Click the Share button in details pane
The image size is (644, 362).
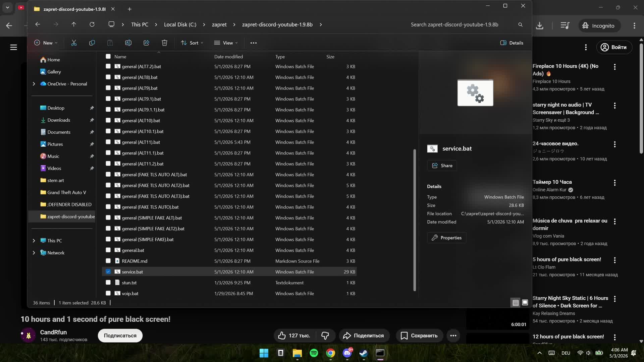[442, 166]
